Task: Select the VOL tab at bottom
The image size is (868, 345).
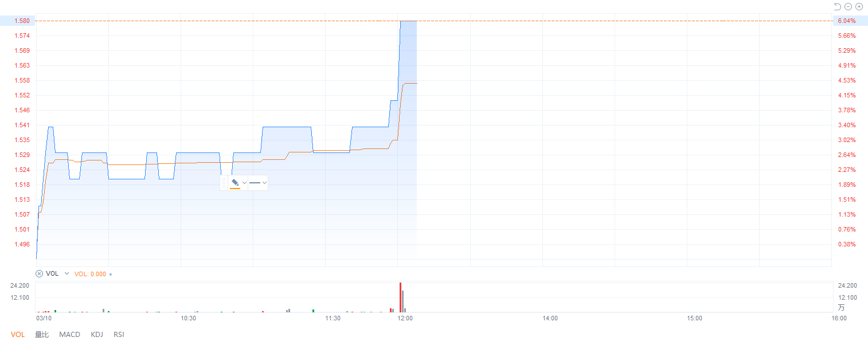Action: tap(18, 335)
